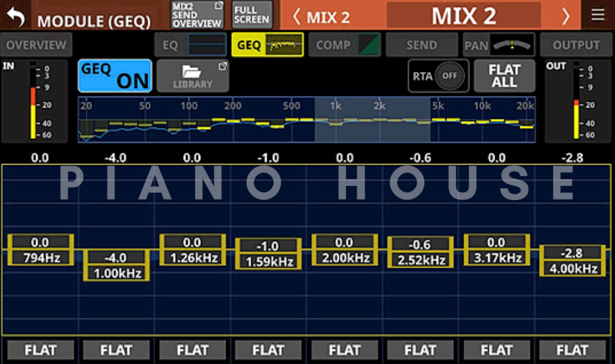Flatten the 1.00kHz band with FLAT
The image size is (615, 364).
(116, 350)
